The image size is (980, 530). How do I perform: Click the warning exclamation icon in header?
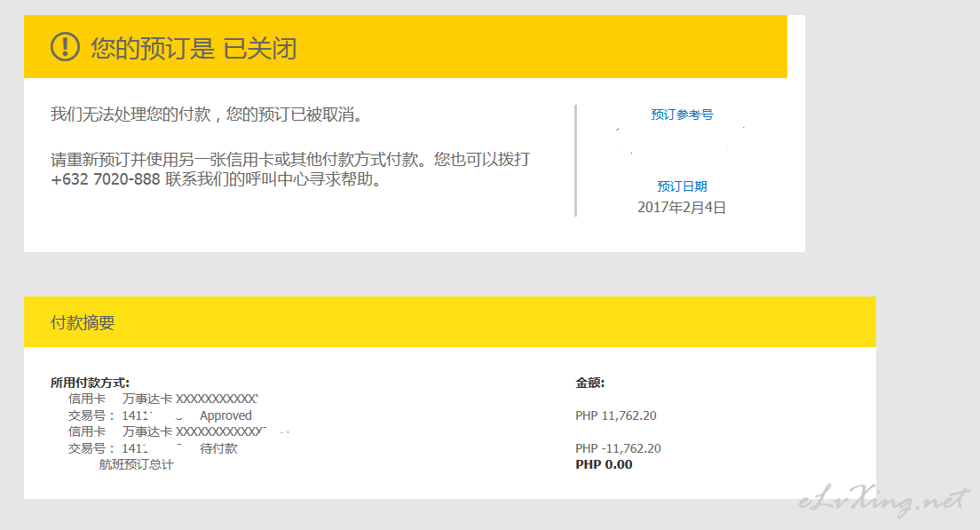coord(66,47)
